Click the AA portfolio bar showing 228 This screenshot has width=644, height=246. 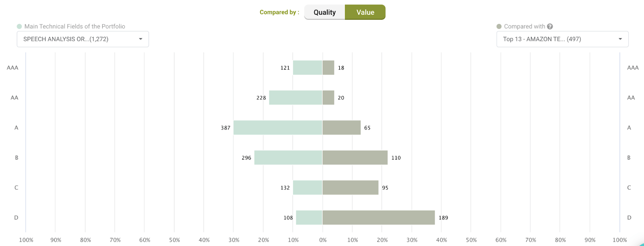click(295, 98)
